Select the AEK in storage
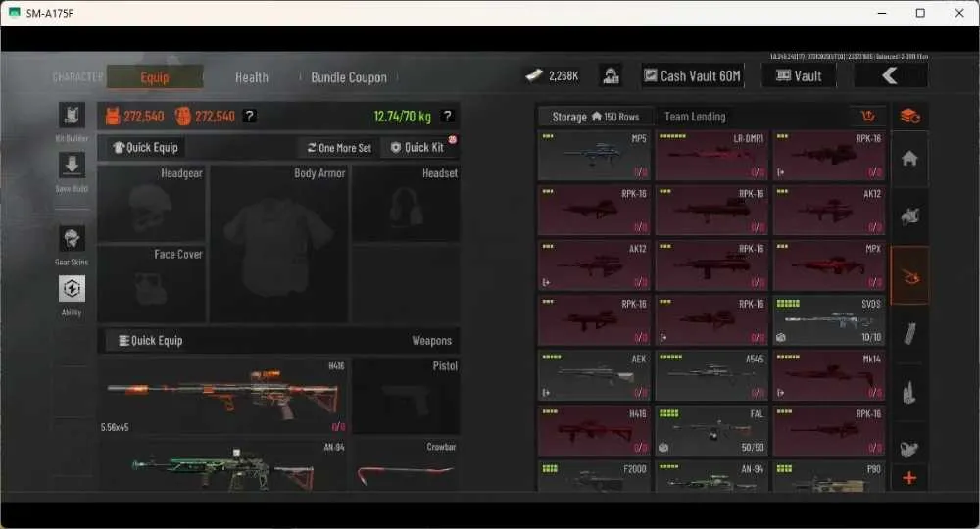The height and width of the screenshot is (529, 980). (594, 375)
